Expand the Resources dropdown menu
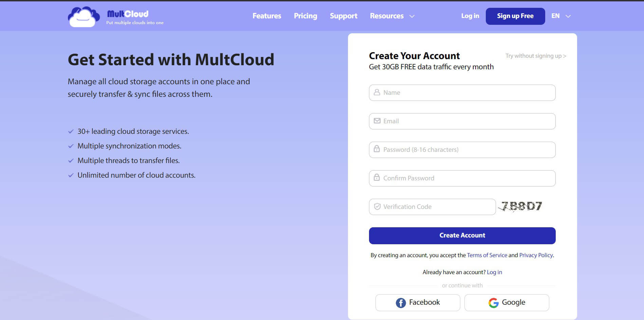Viewport: 644px width, 320px height. 392,16
